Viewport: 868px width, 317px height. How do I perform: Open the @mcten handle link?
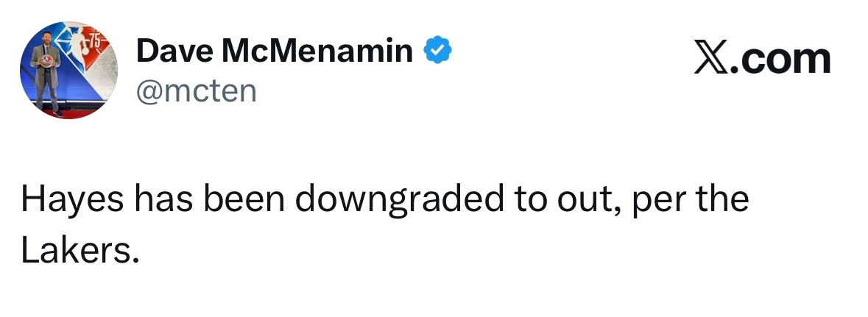click(196, 91)
